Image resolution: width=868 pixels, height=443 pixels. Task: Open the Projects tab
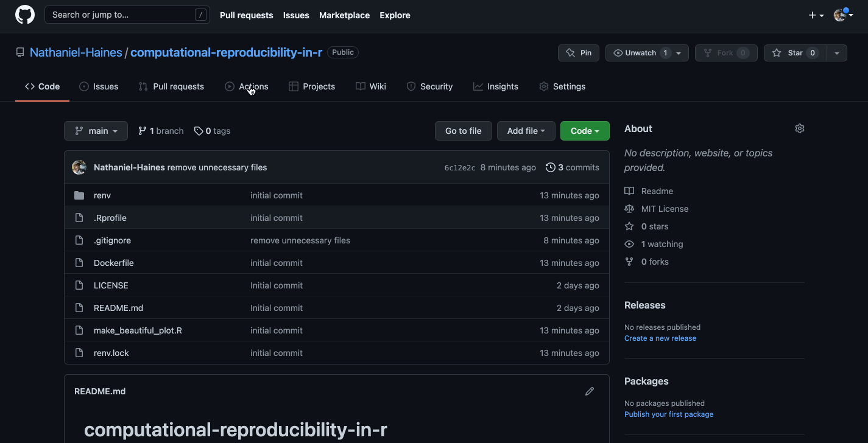(312, 86)
